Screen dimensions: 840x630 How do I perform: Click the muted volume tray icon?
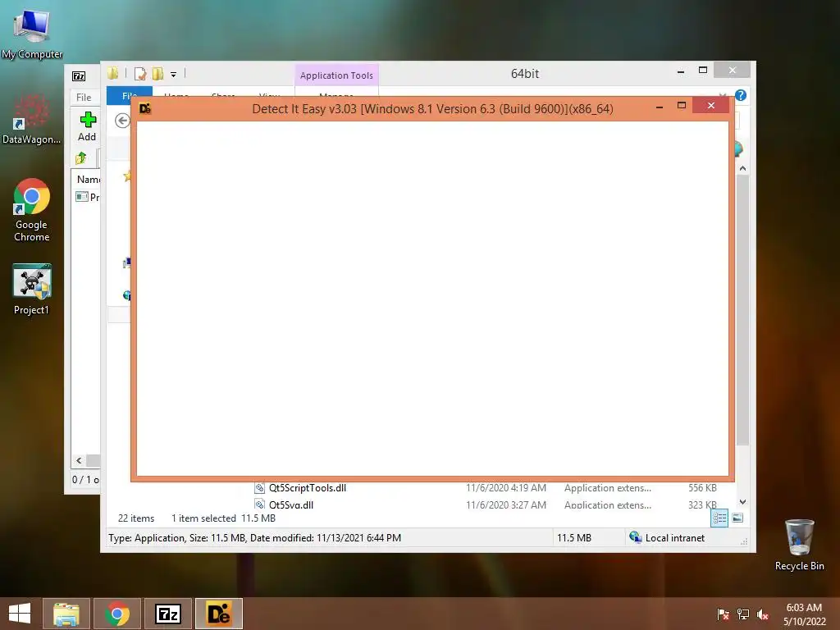(762, 614)
